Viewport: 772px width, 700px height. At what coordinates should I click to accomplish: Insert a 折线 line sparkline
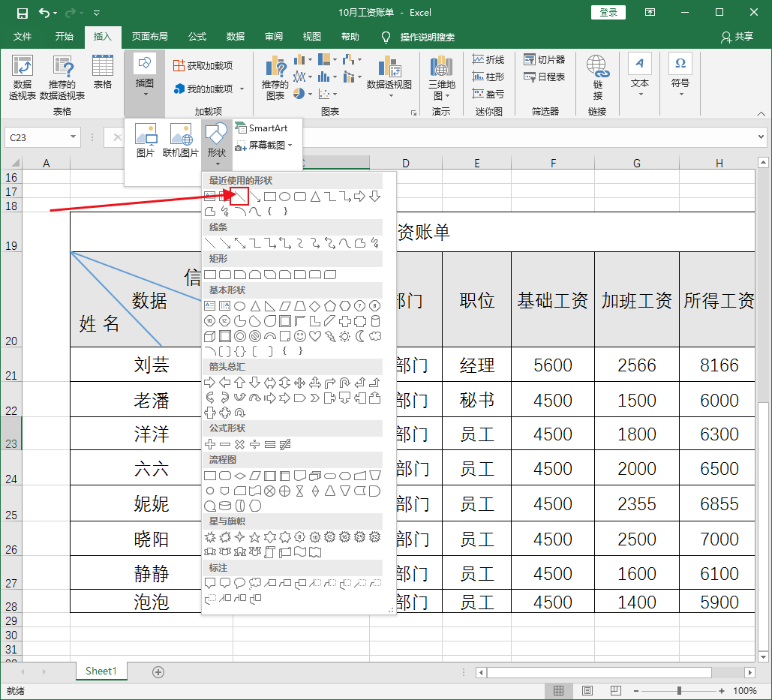(488, 59)
